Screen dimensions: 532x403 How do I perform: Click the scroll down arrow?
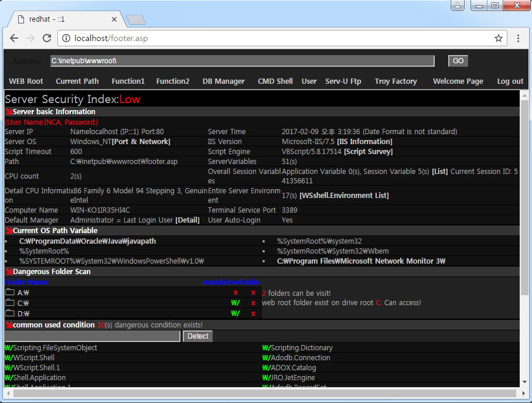tap(524, 382)
